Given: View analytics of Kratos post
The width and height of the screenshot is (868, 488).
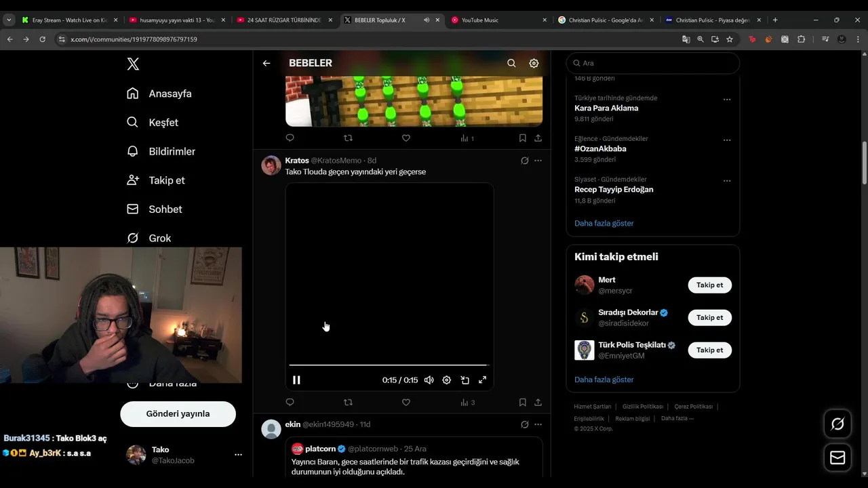Looking at the screenshot, I should click(467, 403).
